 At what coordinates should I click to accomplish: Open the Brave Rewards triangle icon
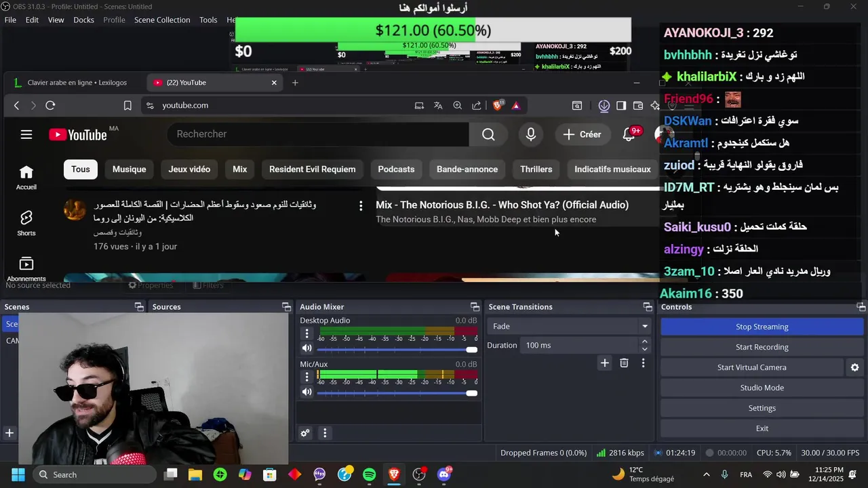coord(516,106)
